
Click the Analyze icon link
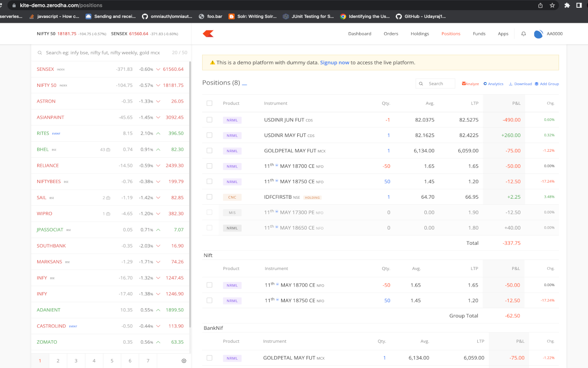pyautogui.click(x=470, y=84)
